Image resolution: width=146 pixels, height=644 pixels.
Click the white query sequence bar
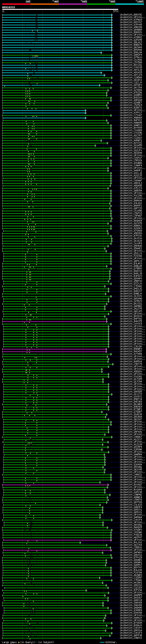point(60,10)
